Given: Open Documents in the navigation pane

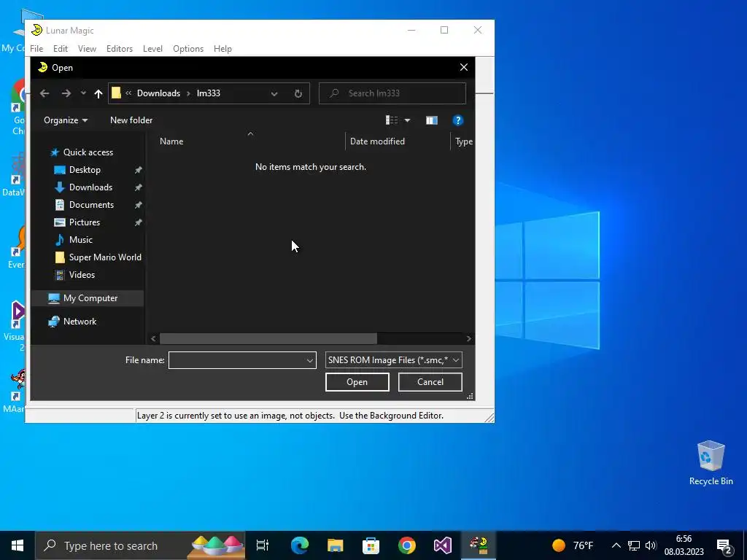Looking at the screenshot, I should point(91,205).
